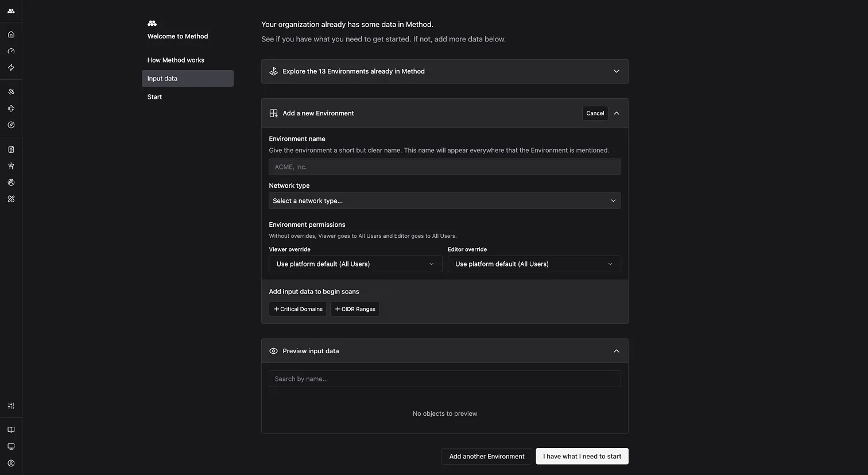Focus the Environment name input field

pyautogui.click(x=445, y=167)
